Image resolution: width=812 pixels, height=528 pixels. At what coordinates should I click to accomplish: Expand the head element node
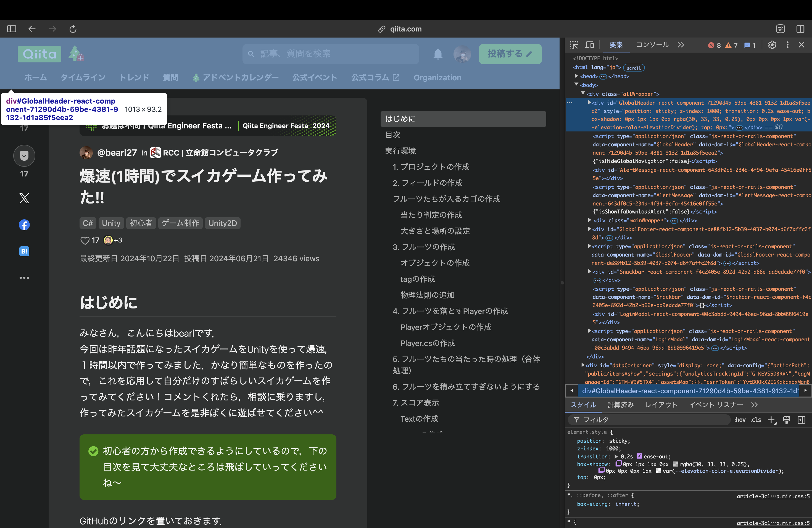[576, 76]
